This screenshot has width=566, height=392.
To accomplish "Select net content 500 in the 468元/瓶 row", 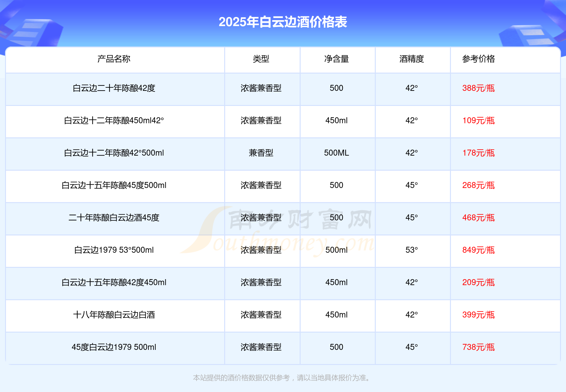I will (336, 218).
